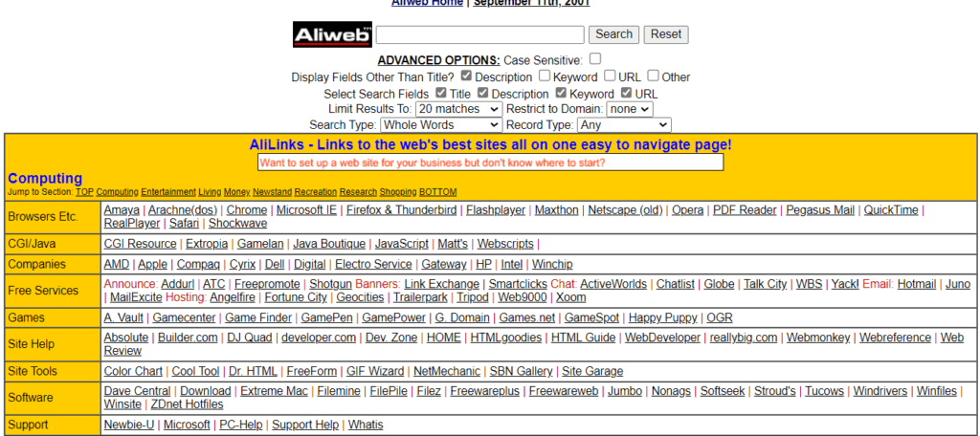The image size is (980, 436).
Task: Click the AliLinks heading link
Action: click(x=491, y=145)
